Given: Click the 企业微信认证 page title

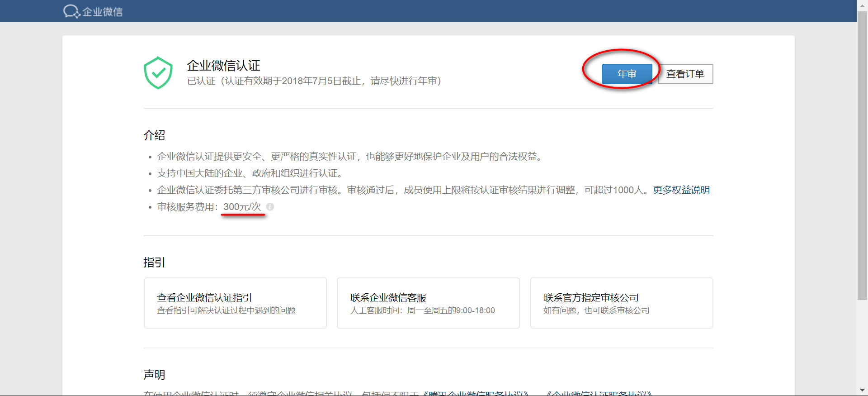Looking at the screenshot, I should (224, 66).
